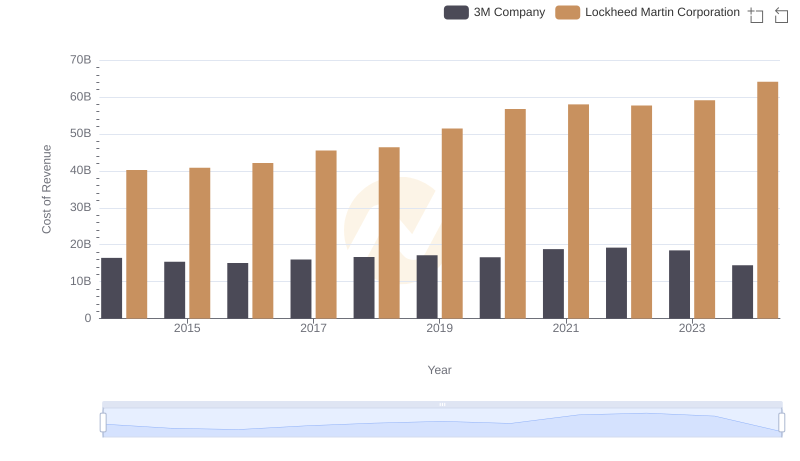This screenshot has width=800, height=461.
Task: Click Lockheed Martin bar for 2015
Action: [x=199, y=243]
